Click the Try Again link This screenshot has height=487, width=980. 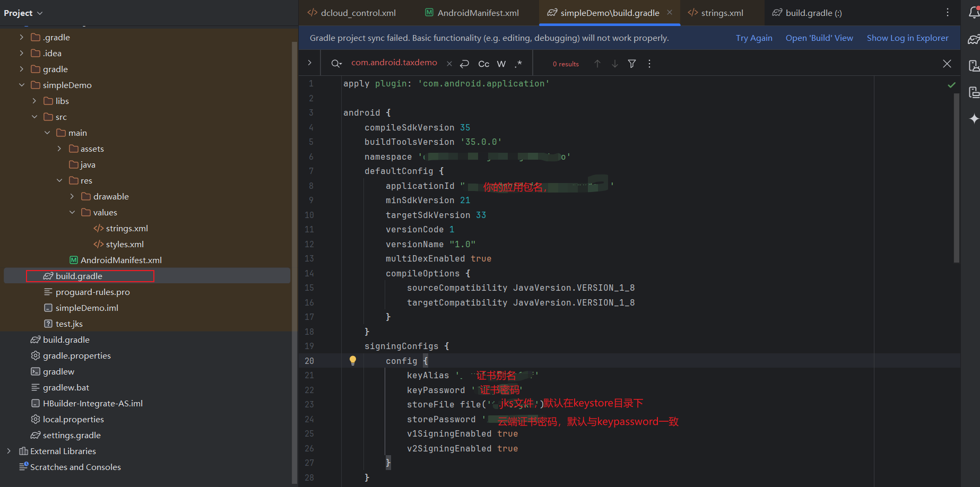[753, 38]
